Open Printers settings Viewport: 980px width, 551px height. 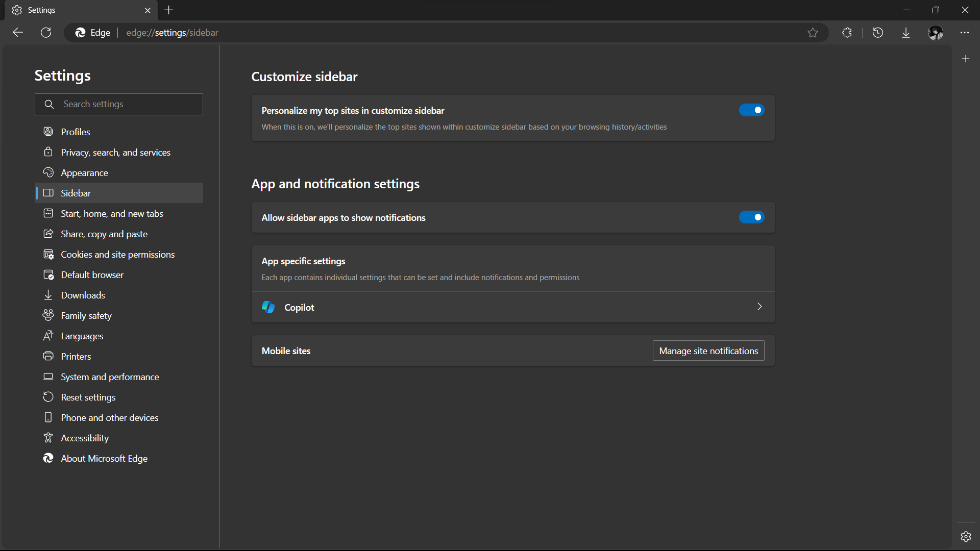tap(119, 356)
